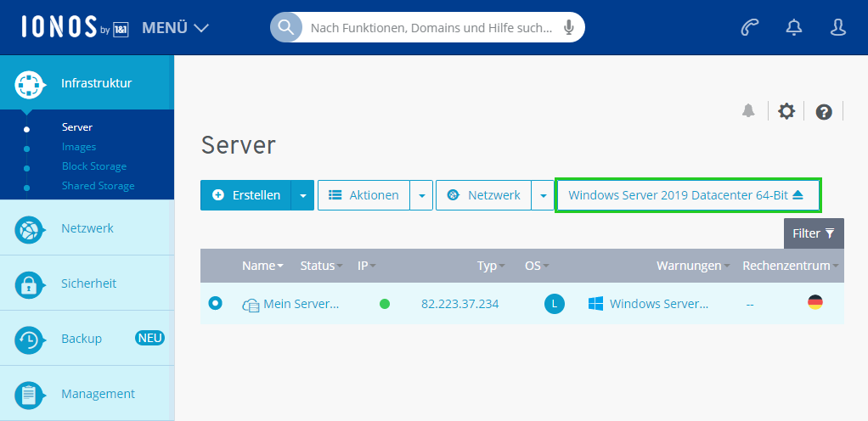Image resolution: width=868 pixels, height=421 pixels.
Task: Click the German flag data center icon
Action: pos(814,302)
